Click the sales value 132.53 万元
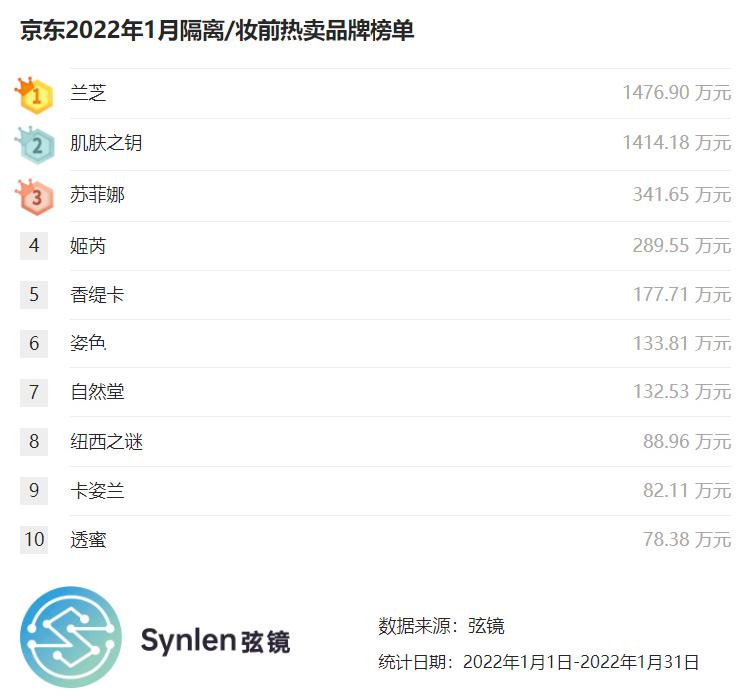Image resolution: width=750 pixels, height=700 pixels. 682,392
